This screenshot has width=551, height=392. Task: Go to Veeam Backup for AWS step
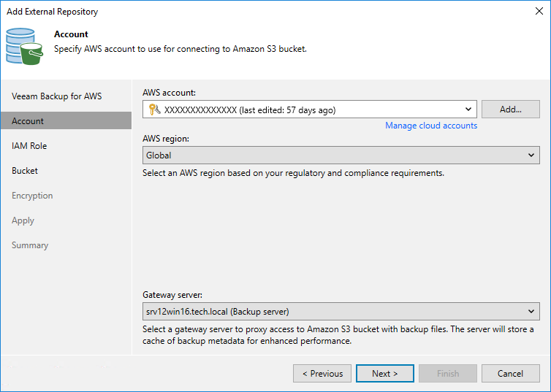pos(57,96)
